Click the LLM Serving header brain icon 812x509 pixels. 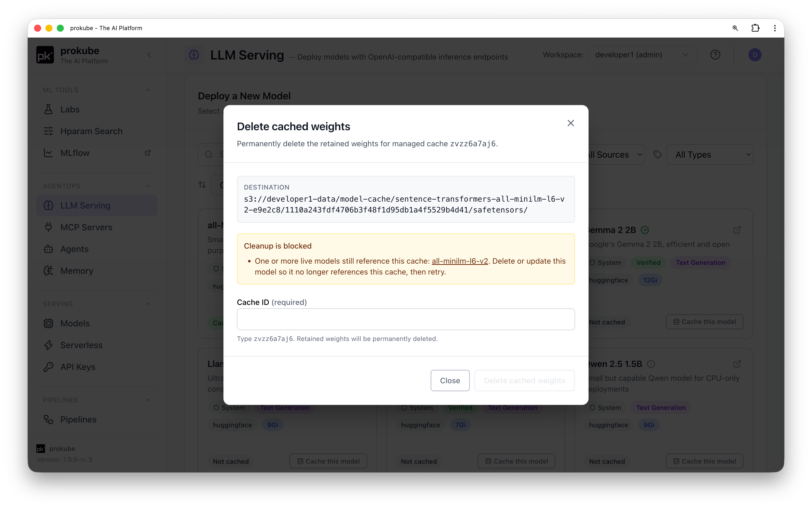(194, 55)
